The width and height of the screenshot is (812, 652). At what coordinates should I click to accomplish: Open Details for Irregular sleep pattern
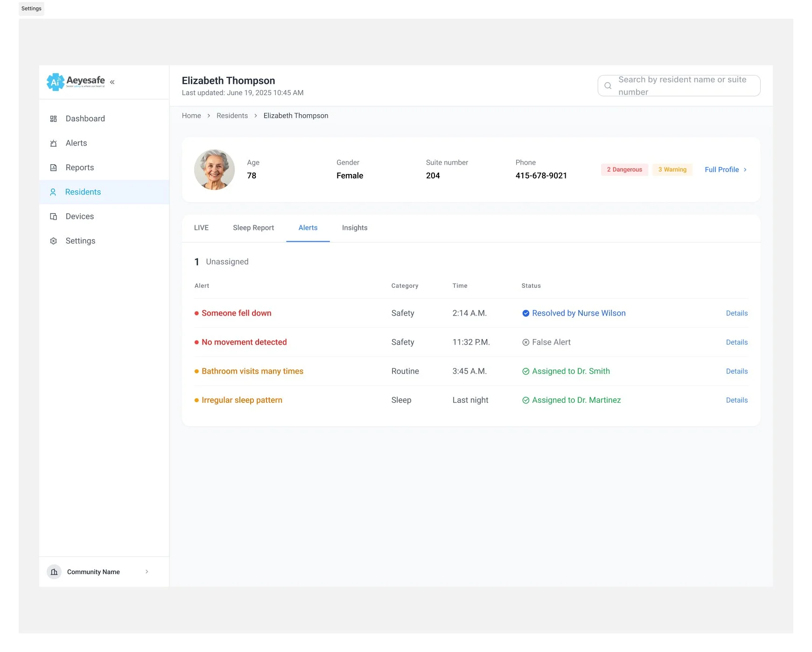tap(737, 400)
